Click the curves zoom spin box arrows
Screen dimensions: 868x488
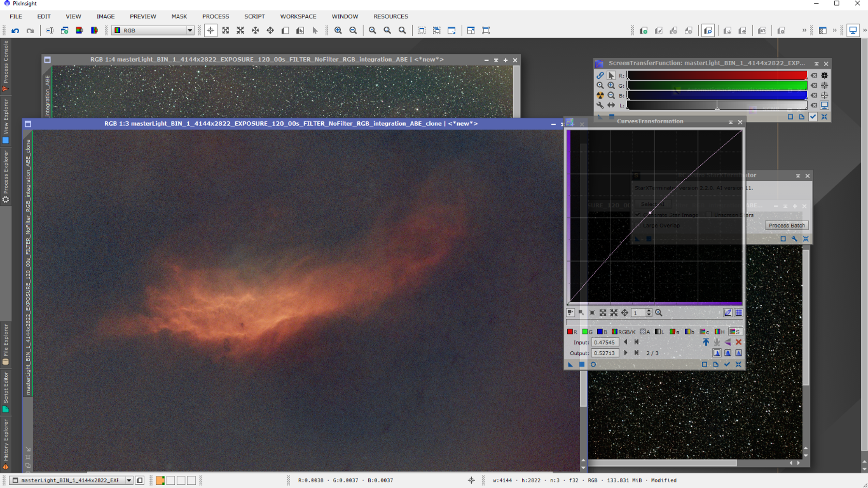[x=649, y=313]
